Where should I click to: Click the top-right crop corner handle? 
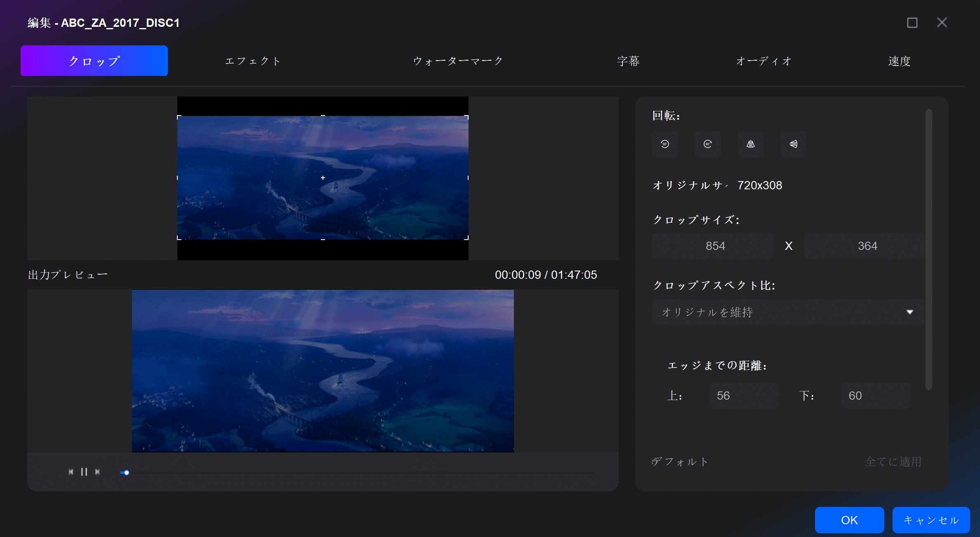tap(466, 117)
